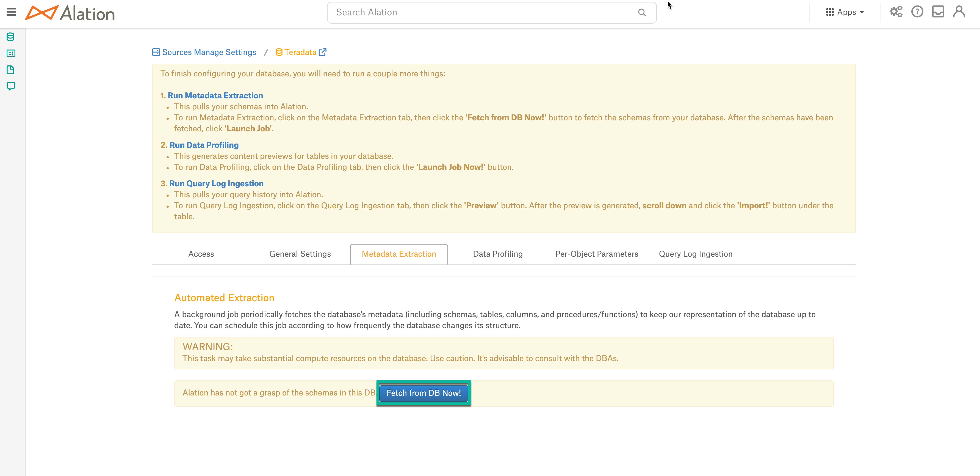Viewport: 980px width, 476px height.
Task: Click the Alation logo
Action: point(70,13)
